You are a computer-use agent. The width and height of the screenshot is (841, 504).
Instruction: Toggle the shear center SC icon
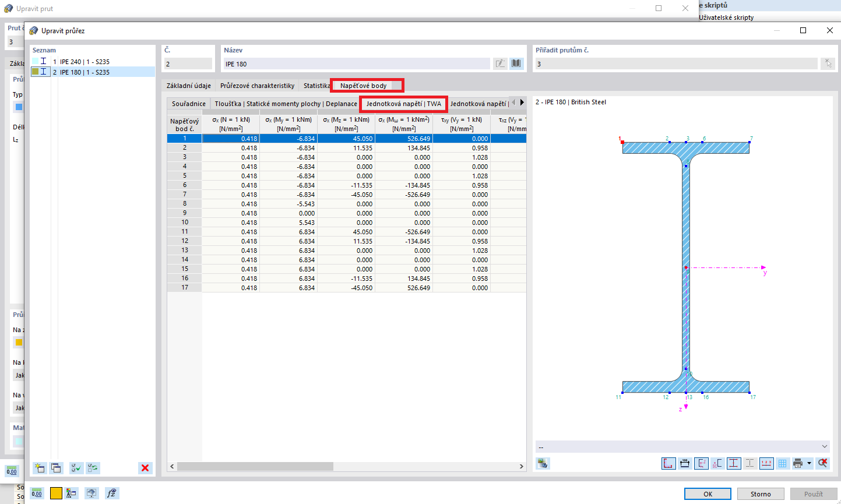[717, 463]
